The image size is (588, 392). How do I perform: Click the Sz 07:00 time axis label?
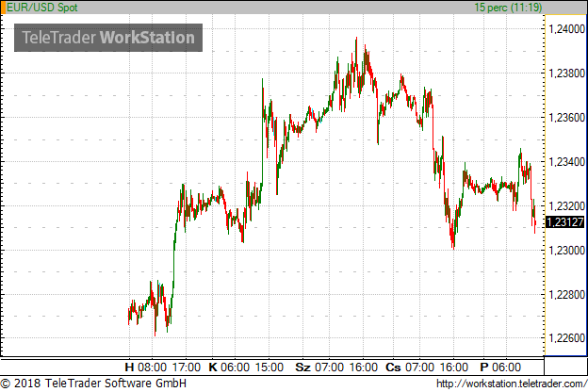coord(319,367)
